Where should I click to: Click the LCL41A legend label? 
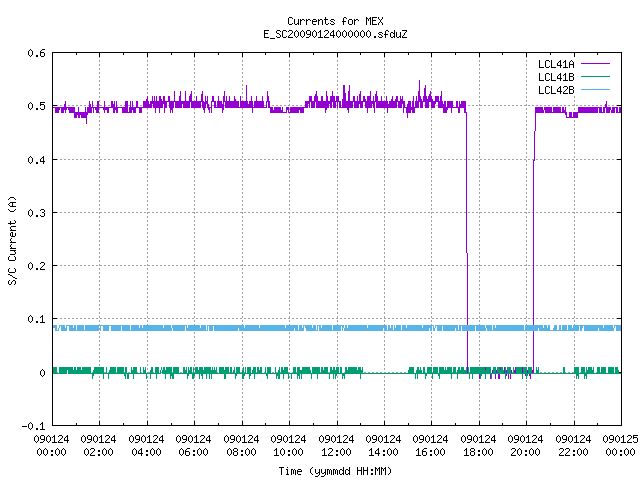(x=556, y=64)
